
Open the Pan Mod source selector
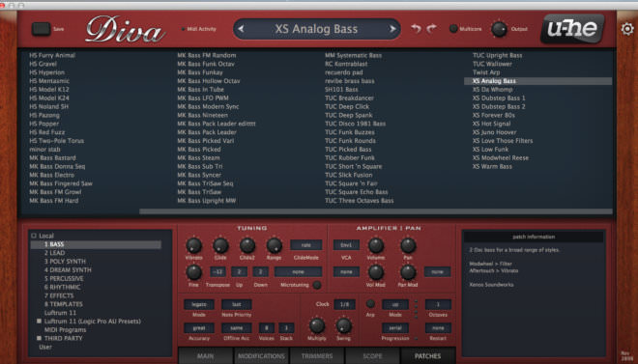tap(437, 271)
